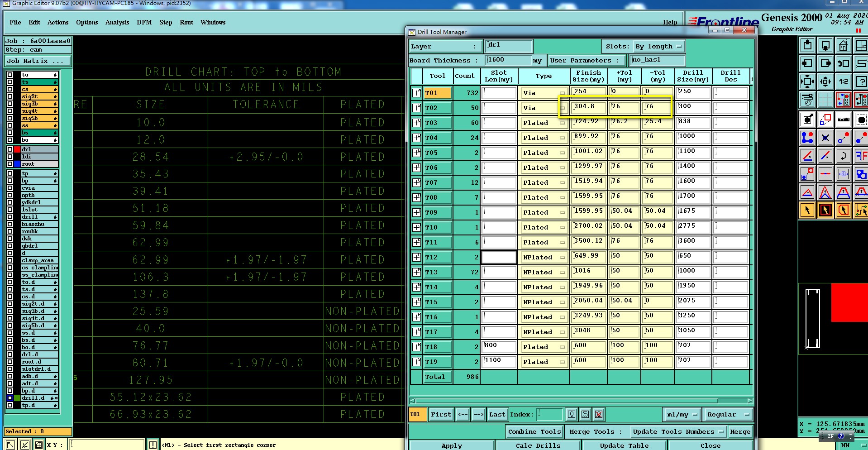Click the pan right arrow icon

[825, 64]
